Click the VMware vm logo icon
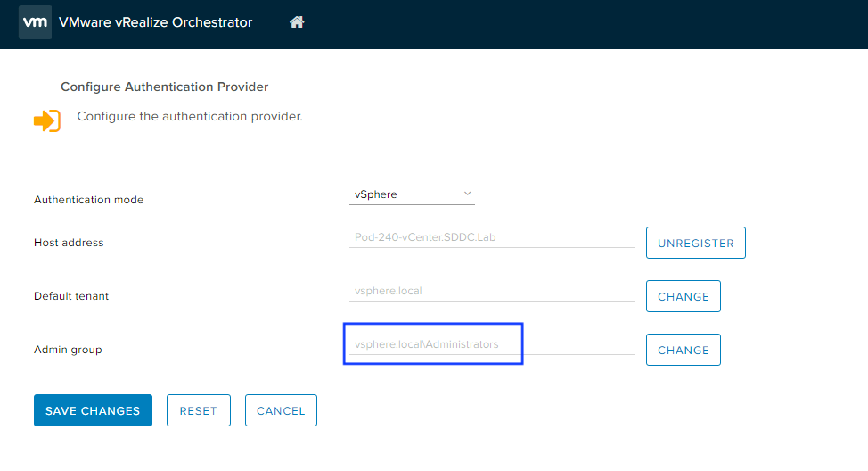This screenshot has height=471, width=868. pos(35,22)
